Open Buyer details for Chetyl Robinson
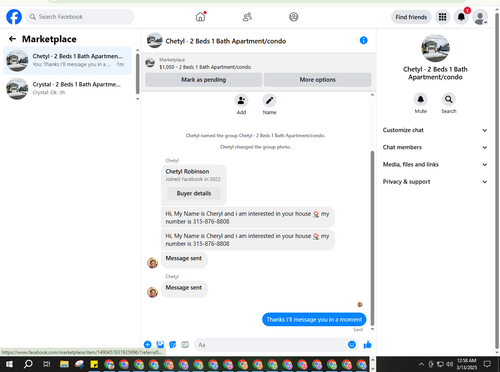This screenshot has width=500, height=372. click(194, 193)
